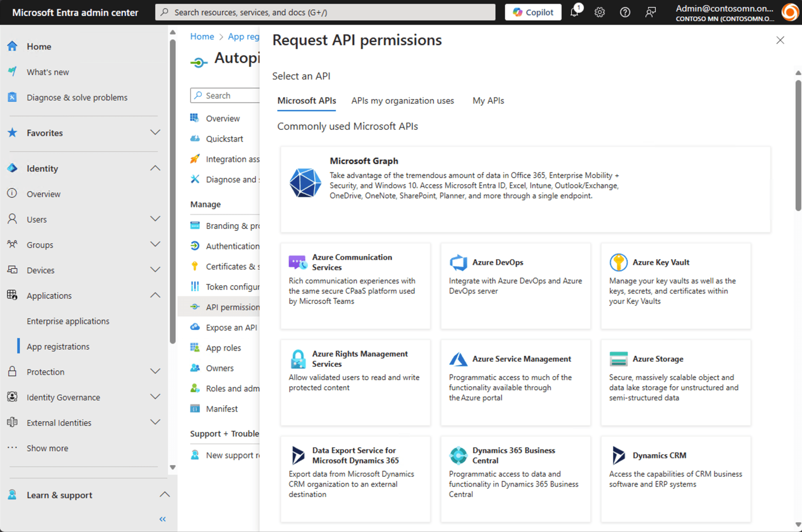Click the Azure Storage icon

point(618,359)
